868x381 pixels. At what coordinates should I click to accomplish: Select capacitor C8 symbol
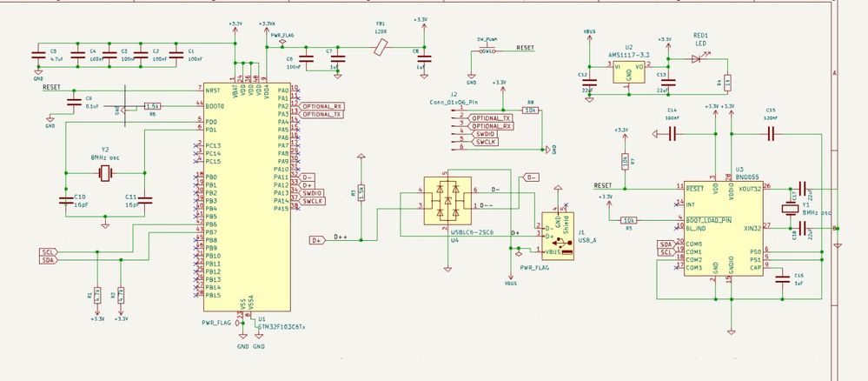(x=425, y=58)
